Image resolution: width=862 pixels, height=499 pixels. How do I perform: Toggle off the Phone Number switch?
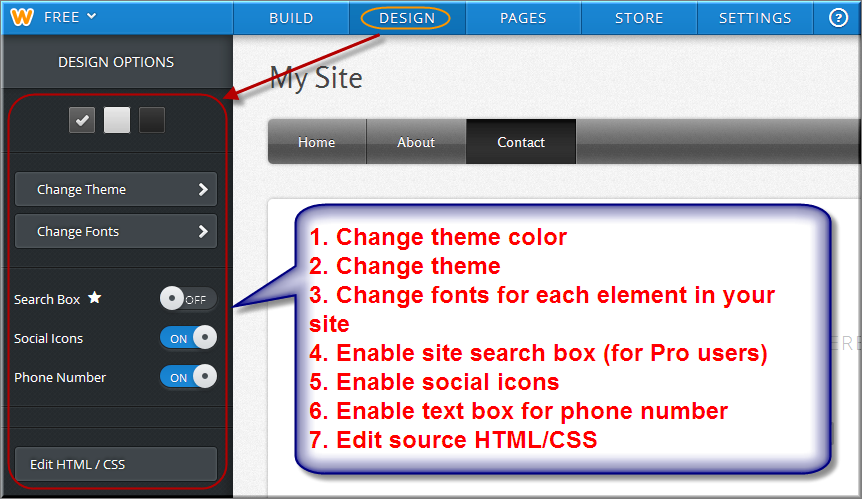click(x=188, y=377)
